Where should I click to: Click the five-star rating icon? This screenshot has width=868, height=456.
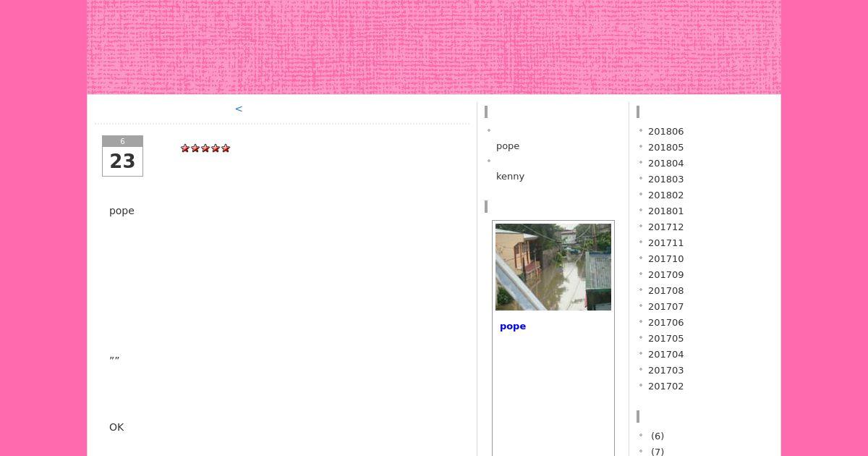pyautogui.click(x=205, y=148)
